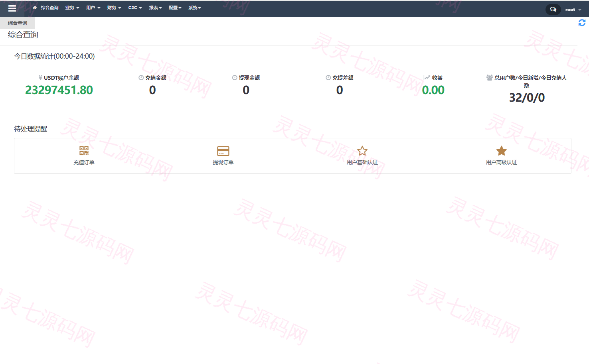
Task: Open the chat messages icon
Action: click(x=553, y=9)
